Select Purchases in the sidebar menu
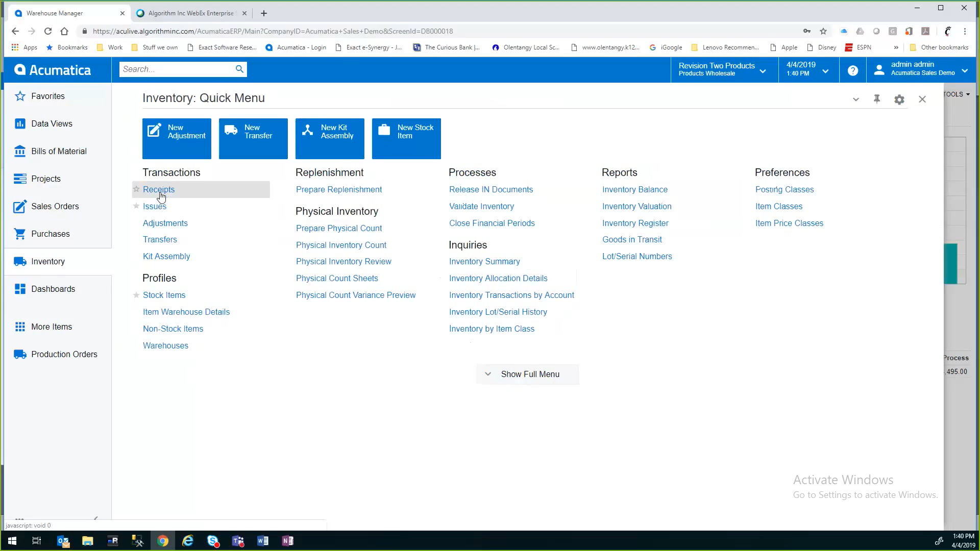Viewport: 980px width, 551px height. coord(50,234)
